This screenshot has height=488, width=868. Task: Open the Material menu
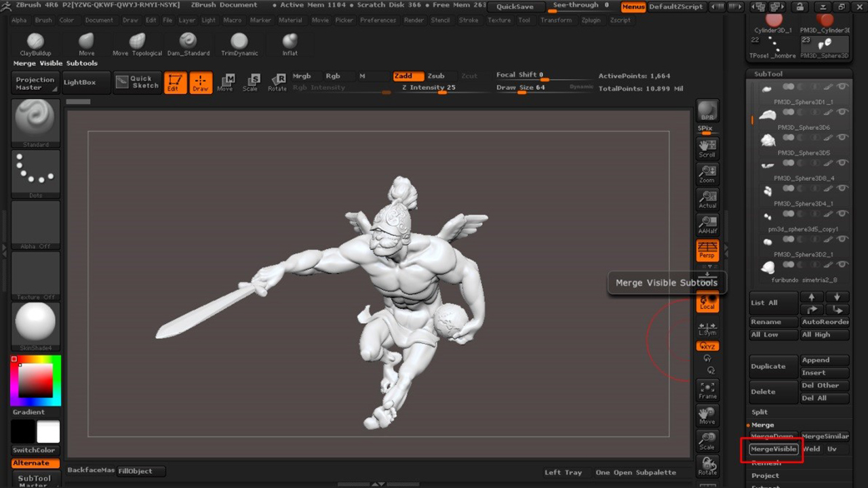[x=290, y=20]
